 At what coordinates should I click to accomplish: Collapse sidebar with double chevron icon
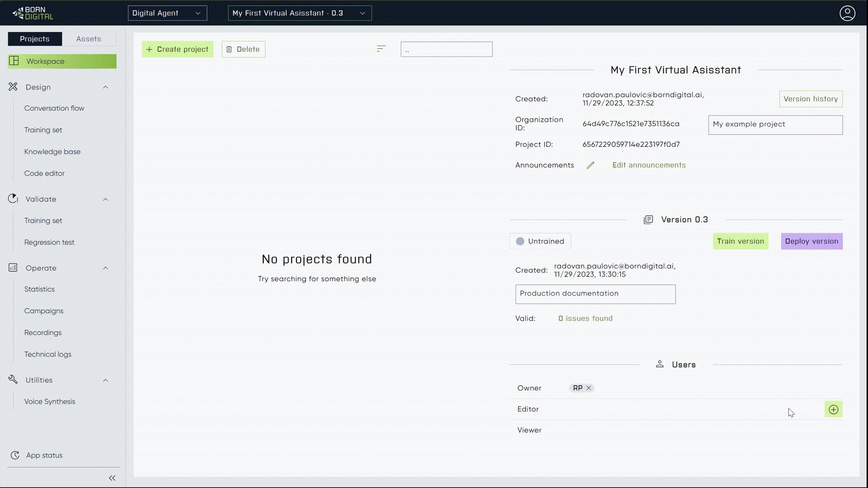click(x=112, y=478)
